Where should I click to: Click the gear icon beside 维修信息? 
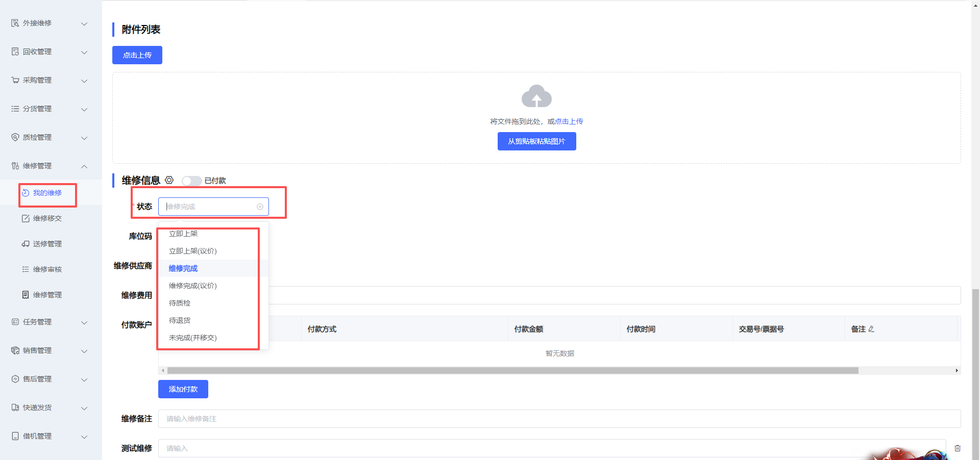point(169,180)
